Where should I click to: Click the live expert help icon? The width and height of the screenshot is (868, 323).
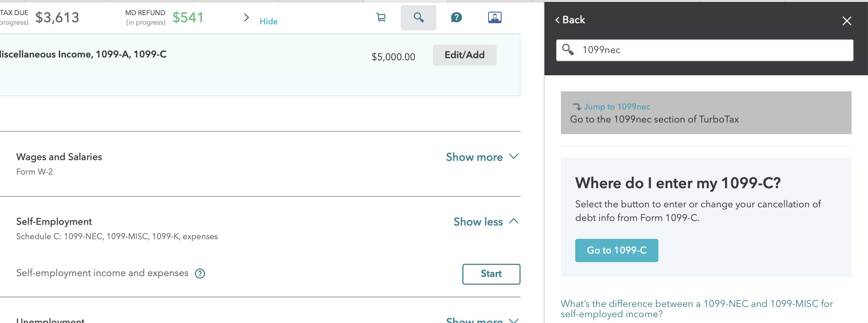pos(495,17)
